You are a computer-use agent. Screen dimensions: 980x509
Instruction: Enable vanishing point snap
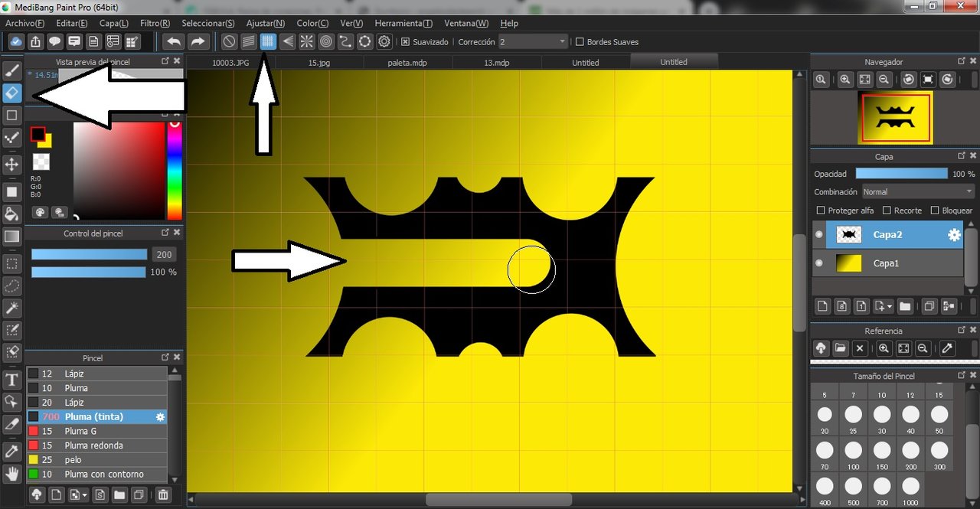tap(287, 41)
